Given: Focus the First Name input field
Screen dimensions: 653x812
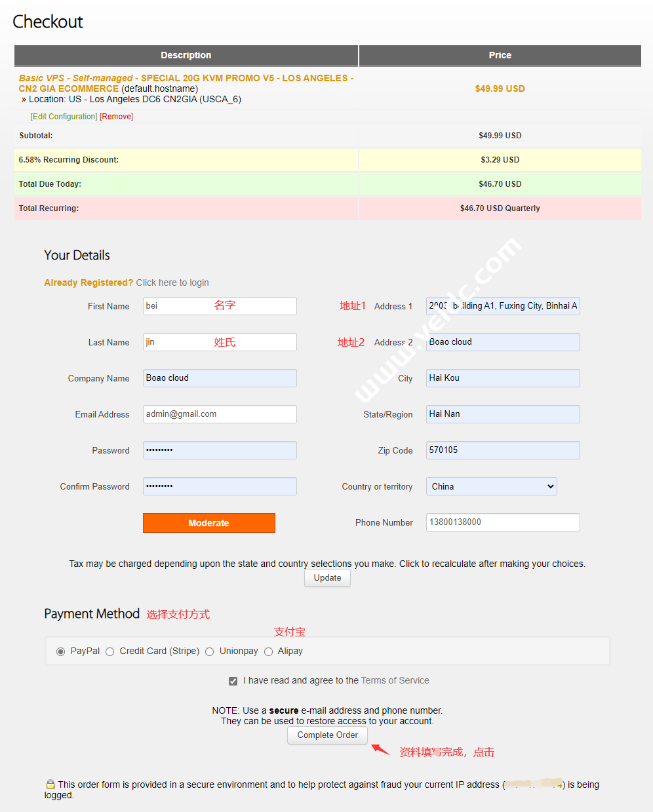Looking at the screenshot, I should [220, 306].
